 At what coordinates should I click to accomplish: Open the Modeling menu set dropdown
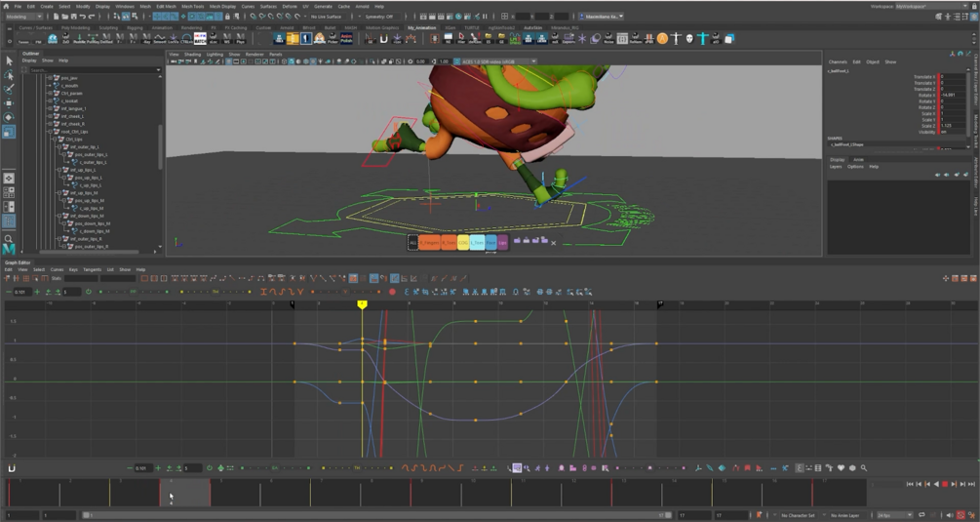[23, 17]
